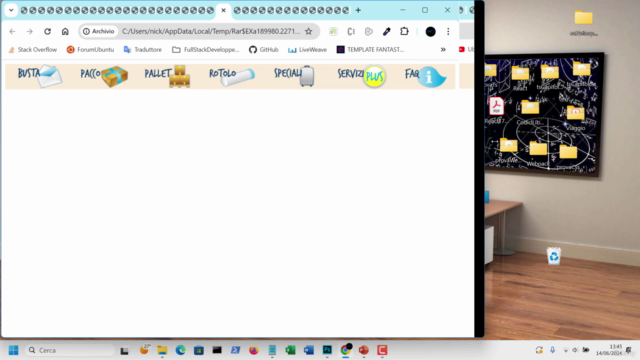Open the volume icon in system tray
Screen dimensions: 640x360
[575, 350]
